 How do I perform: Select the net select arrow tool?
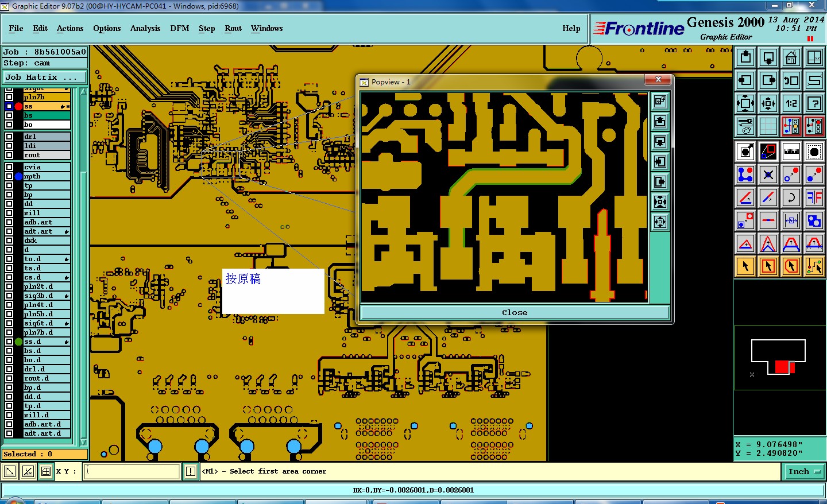814,266
